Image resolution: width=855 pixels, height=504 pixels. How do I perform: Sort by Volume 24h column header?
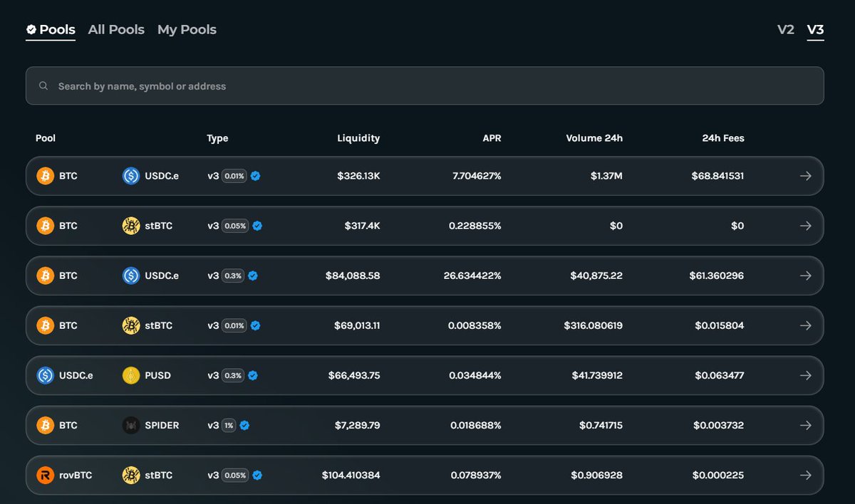tap(594, 138)
